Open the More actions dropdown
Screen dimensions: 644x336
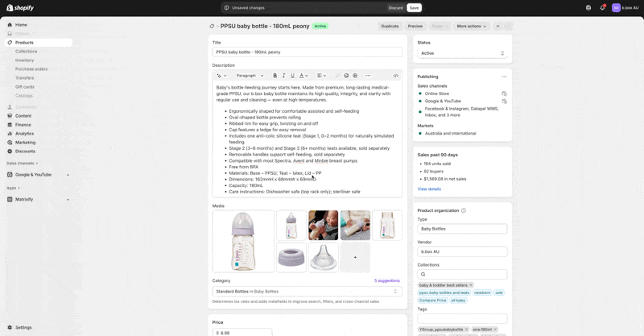click(471, 26)
